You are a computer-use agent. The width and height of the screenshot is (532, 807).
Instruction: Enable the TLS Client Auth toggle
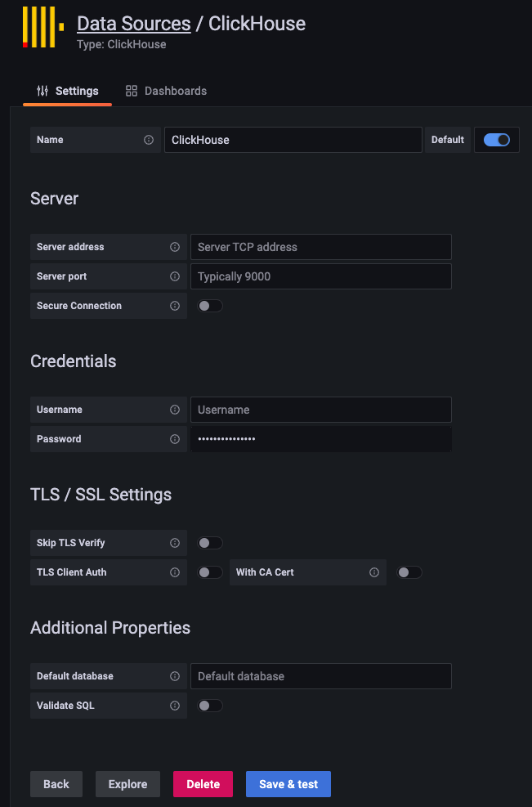[x=210, y=572]
